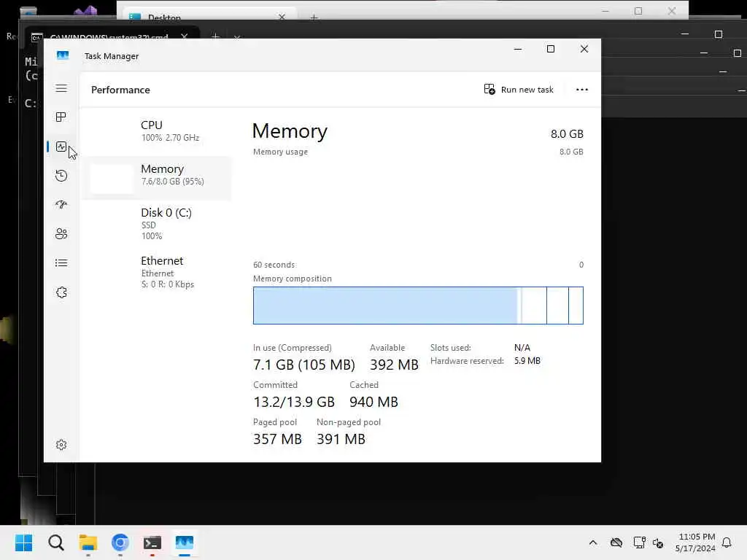This screenshot has height=560, width=747.
Task: Click the Task Manager taskbar icon
Action: click(x=185, y=542)
